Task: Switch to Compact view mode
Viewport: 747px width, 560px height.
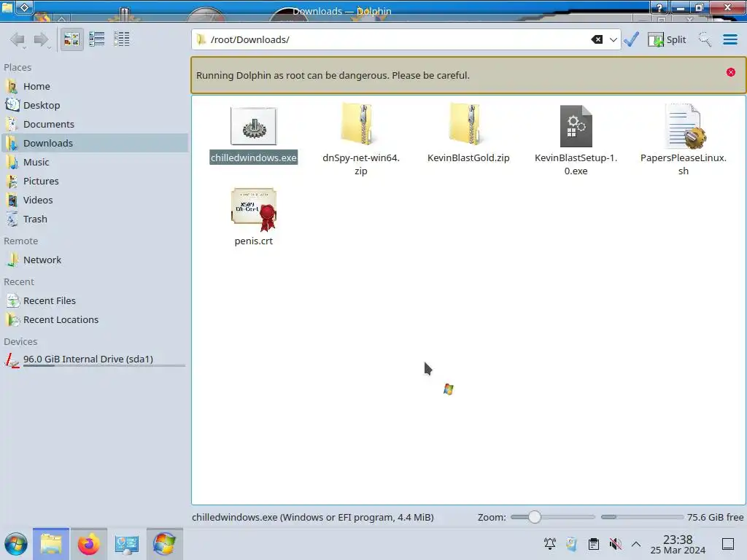Action: click(97, 39)
